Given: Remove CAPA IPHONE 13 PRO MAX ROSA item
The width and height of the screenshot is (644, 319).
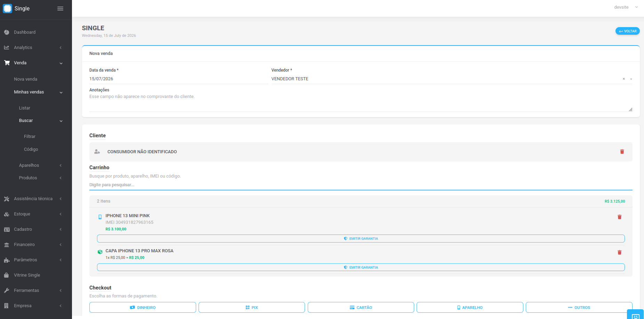Looking at the screenshot, I should [x=619, y=252].
